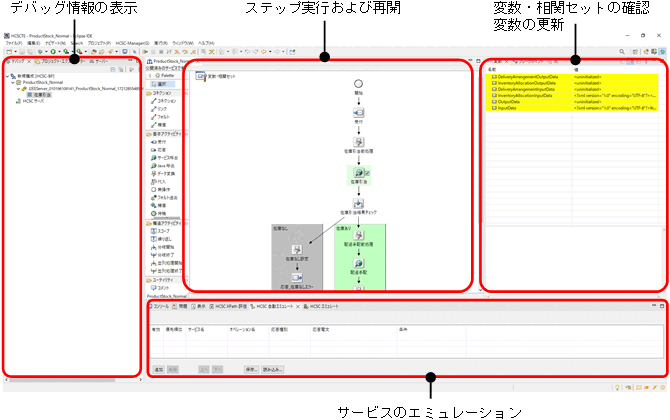670x420 pixels.
Task: Select the InputData variable row
Action: pos(571,108)
